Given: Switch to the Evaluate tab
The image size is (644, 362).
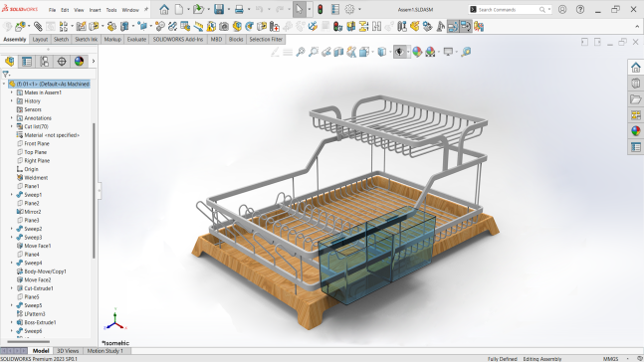Looking at the screenshot, I should coord(136,40).
